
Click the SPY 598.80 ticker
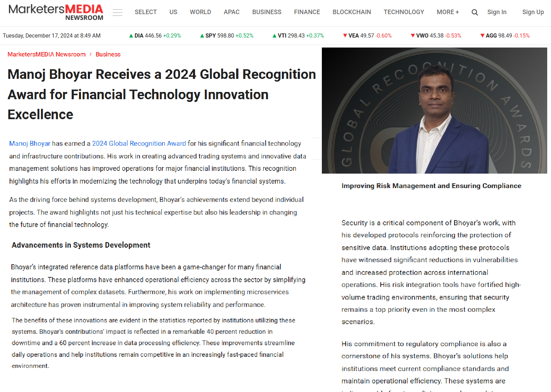(x=226, y=36)
